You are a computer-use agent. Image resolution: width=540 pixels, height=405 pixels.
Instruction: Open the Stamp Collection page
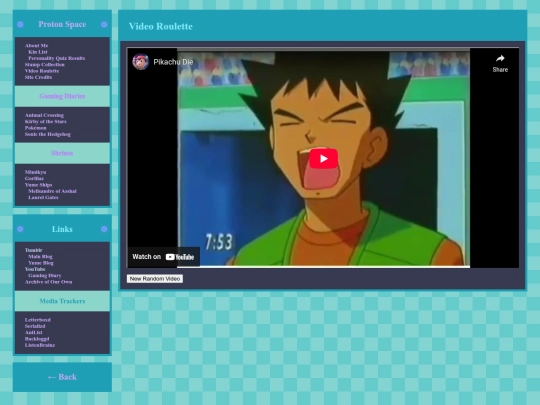coord(44,64)
